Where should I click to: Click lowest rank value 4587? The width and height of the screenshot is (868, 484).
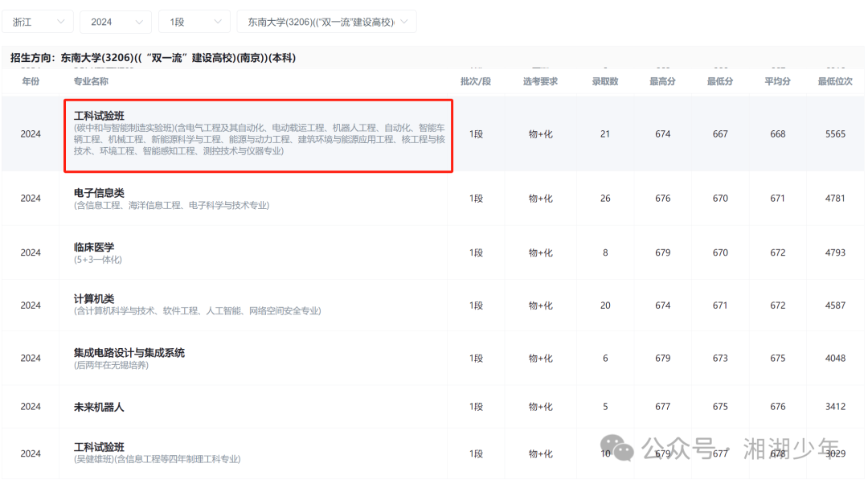pos(835,306)
